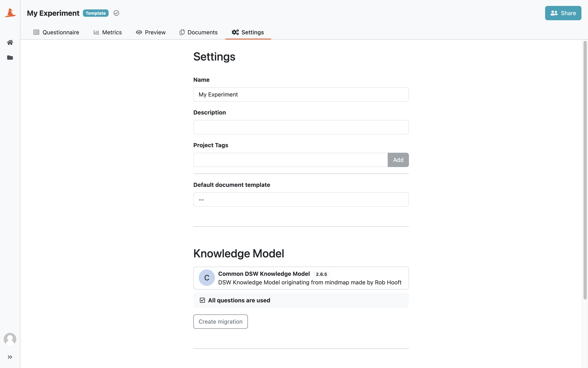Expand the sidebar with double chevron
Viewport: 588px width, 368px height.
[10, 357]
